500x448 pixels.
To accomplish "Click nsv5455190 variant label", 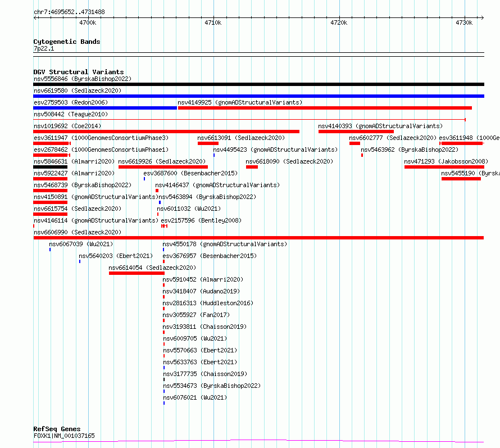I will (470, 173).
